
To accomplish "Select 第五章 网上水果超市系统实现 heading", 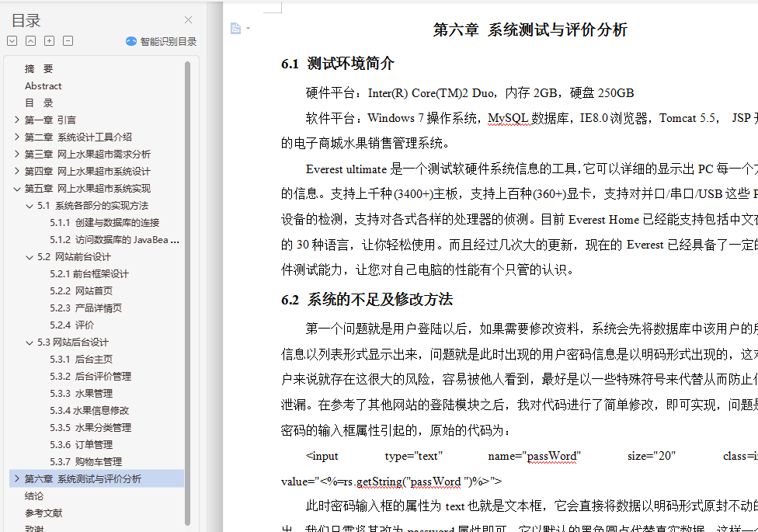I will pyautogui.click(x=88, y=189).
